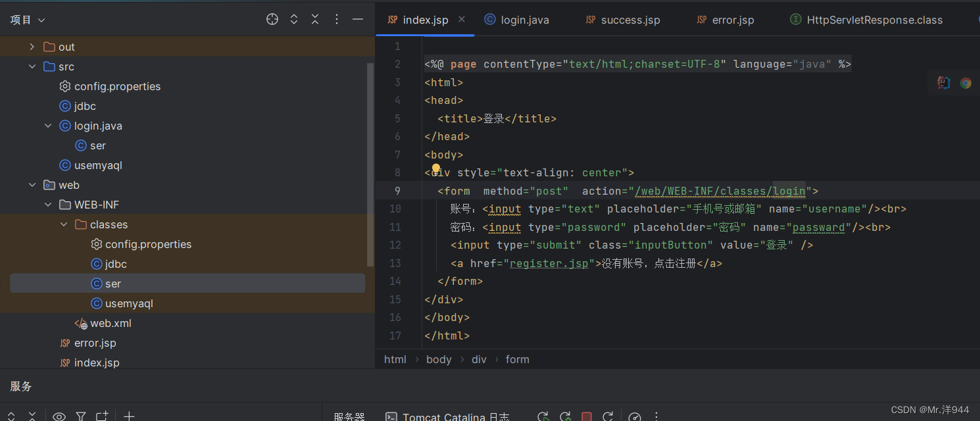Click the Expand All icon in project toolbar
The width and height of the screenshot is (980, 421).
coord(294,19)
